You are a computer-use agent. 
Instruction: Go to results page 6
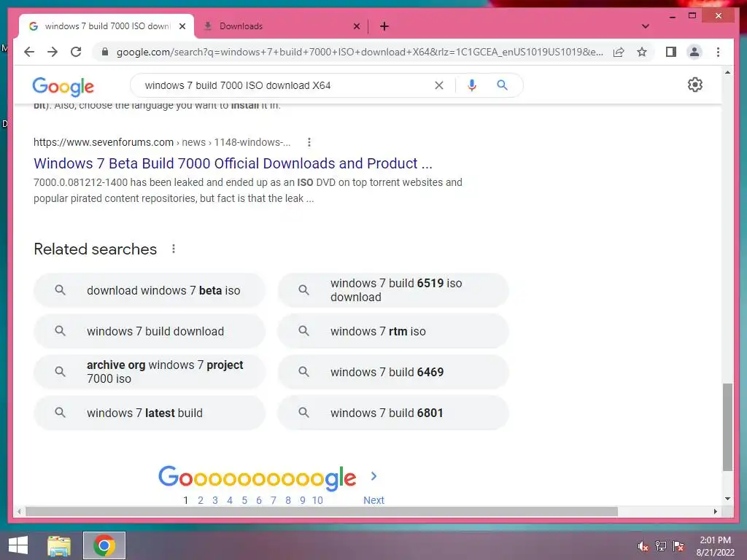tap(259, 500)
